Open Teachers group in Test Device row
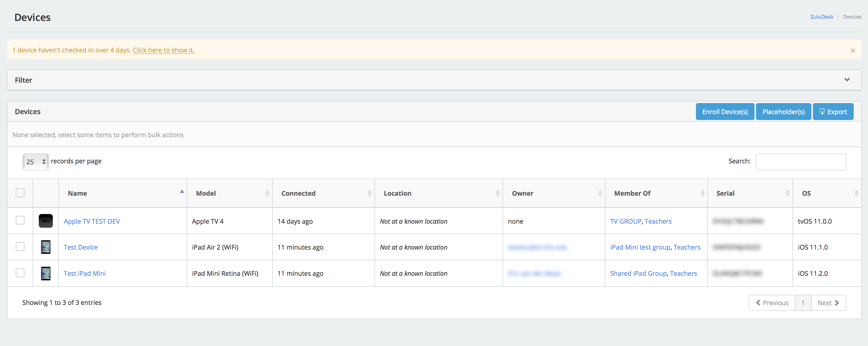This screenshot has width=868, height=346. point(687,247)
